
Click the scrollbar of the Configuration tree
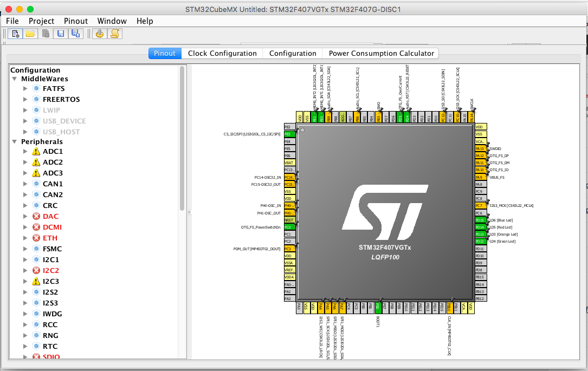coord(183,138)
